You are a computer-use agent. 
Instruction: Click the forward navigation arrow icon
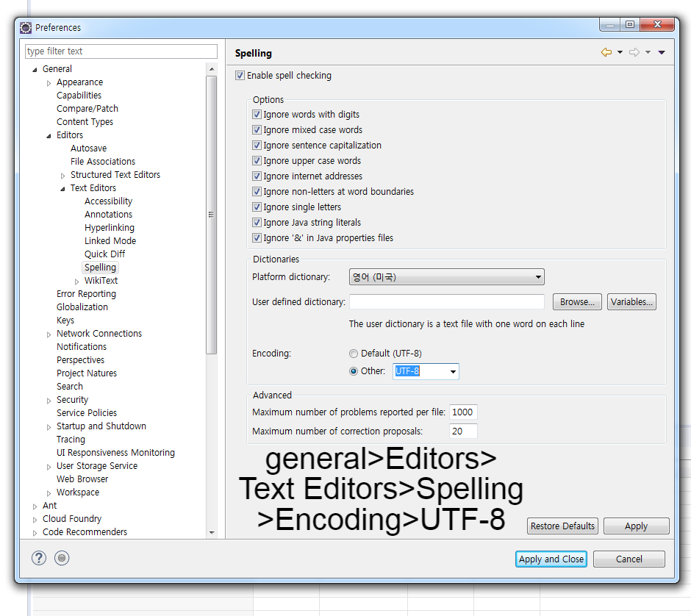tap(634, 52)
